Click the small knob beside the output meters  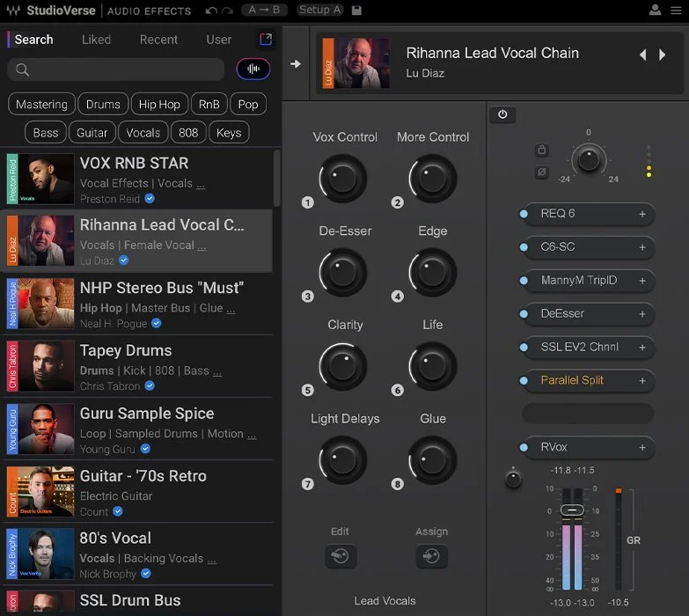[x=513, y=479]
